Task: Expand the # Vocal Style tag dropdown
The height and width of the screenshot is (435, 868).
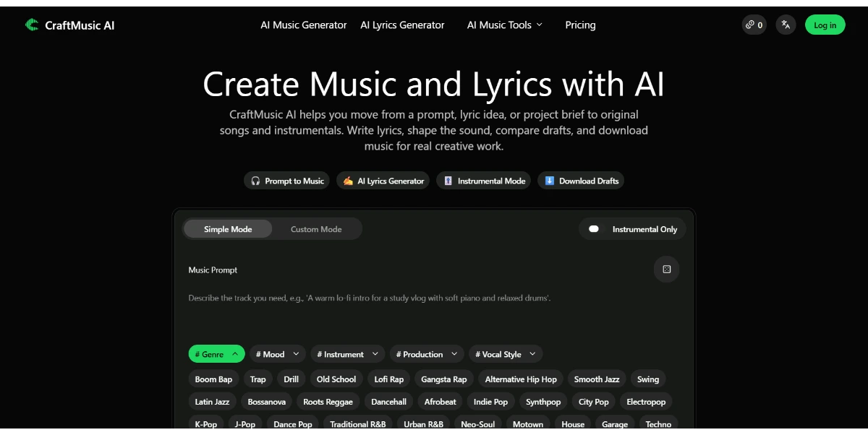Action: click(506, 354)
